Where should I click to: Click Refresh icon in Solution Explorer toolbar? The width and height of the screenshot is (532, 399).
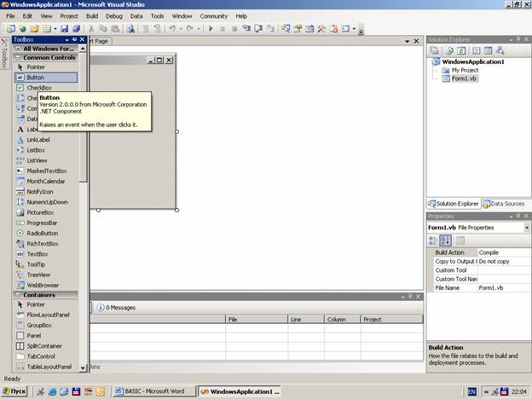[x=461, y=50]
